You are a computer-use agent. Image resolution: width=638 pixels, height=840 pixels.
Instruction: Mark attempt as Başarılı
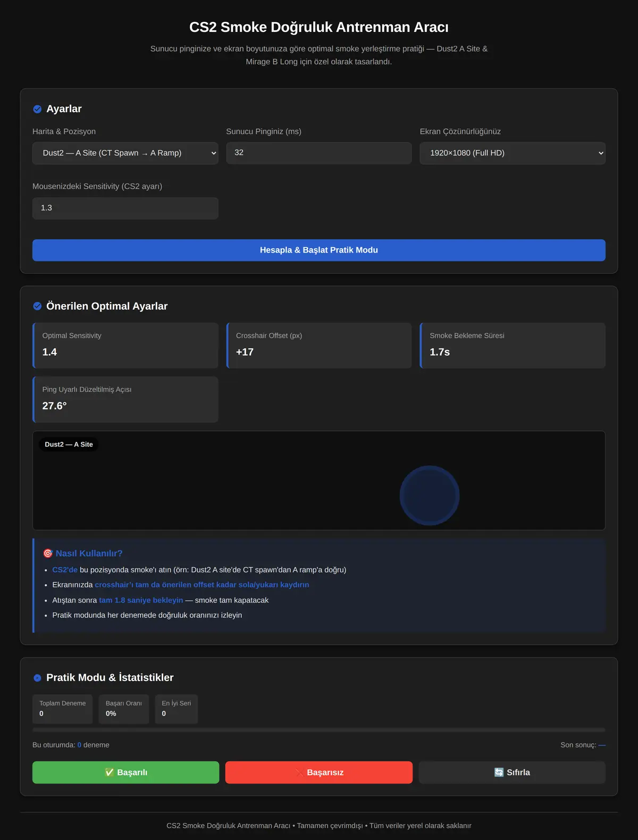[x=125, y=772]
